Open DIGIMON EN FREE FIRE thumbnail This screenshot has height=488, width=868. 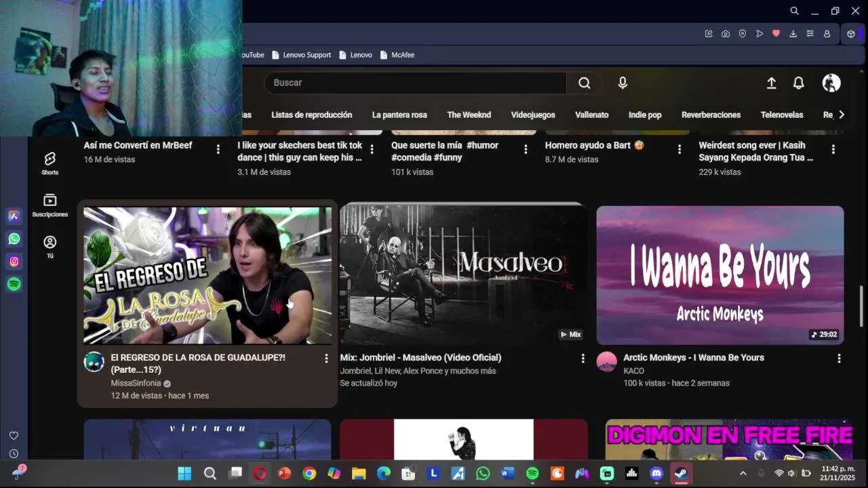tap(730, 440)
